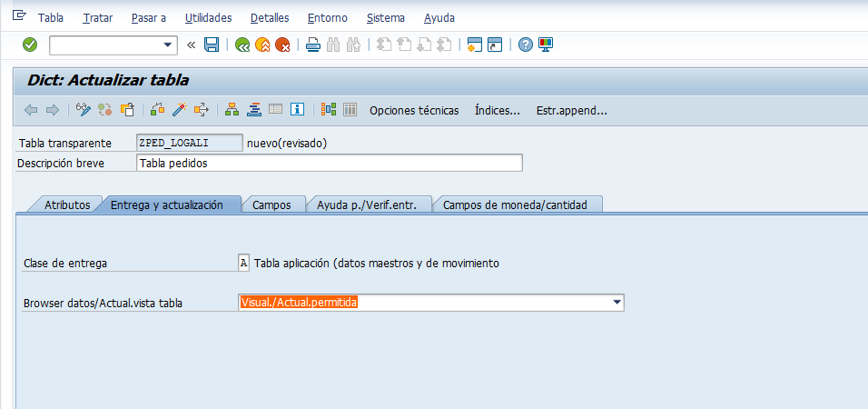Click the 'Browser datos/Actual.vista tabla' label
This screenshot has width=868, height=409.
[103, 304]
